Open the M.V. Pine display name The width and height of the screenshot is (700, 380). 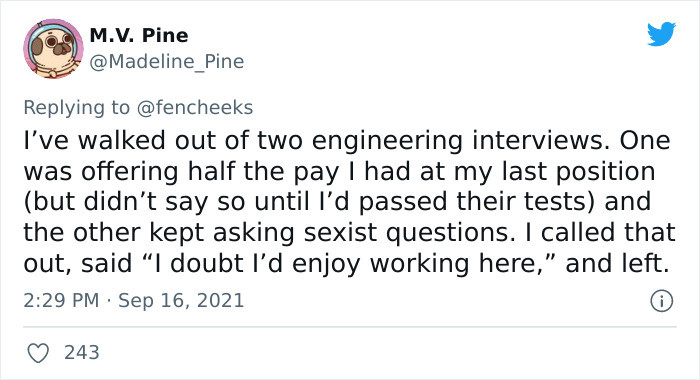139,36
